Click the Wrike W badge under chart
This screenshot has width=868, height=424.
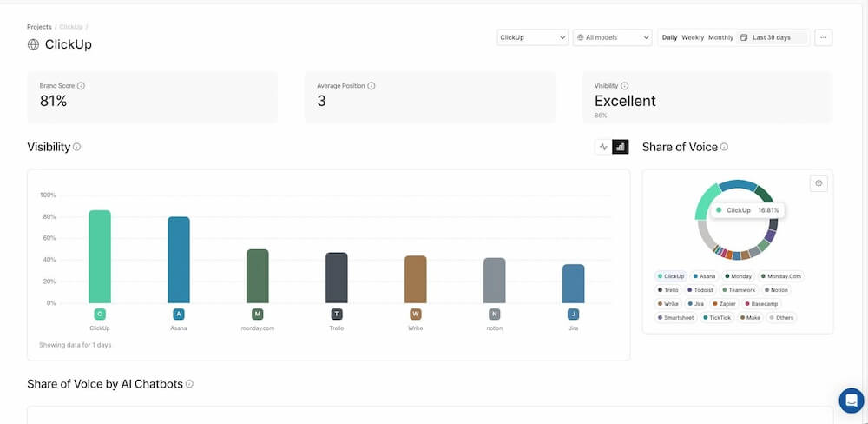[x=416, y=315]
